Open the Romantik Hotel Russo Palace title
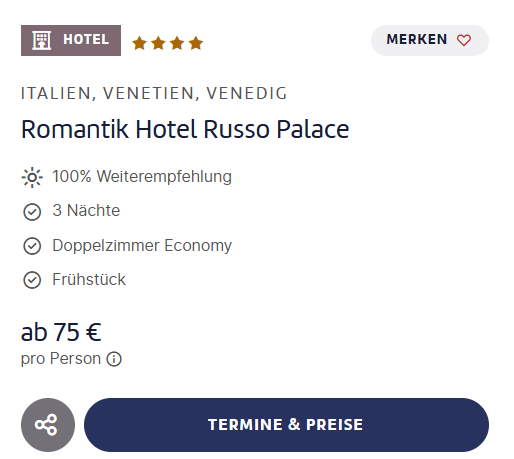Viewport: 514px width, 459px height. (x=185, y=129)
